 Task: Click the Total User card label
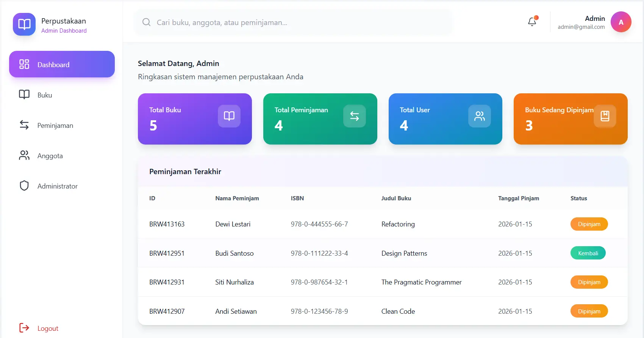pos(415,110)
